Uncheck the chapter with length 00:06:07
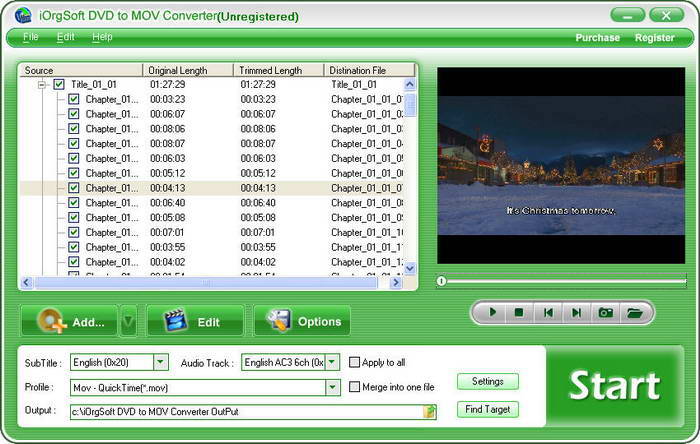 (74, 113)
